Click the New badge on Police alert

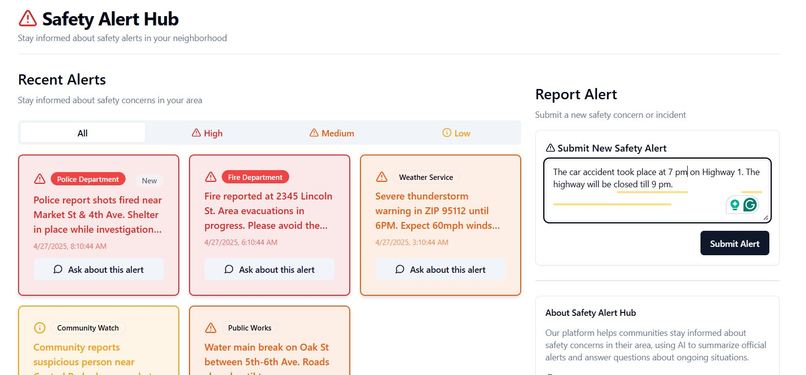point(150,180)
